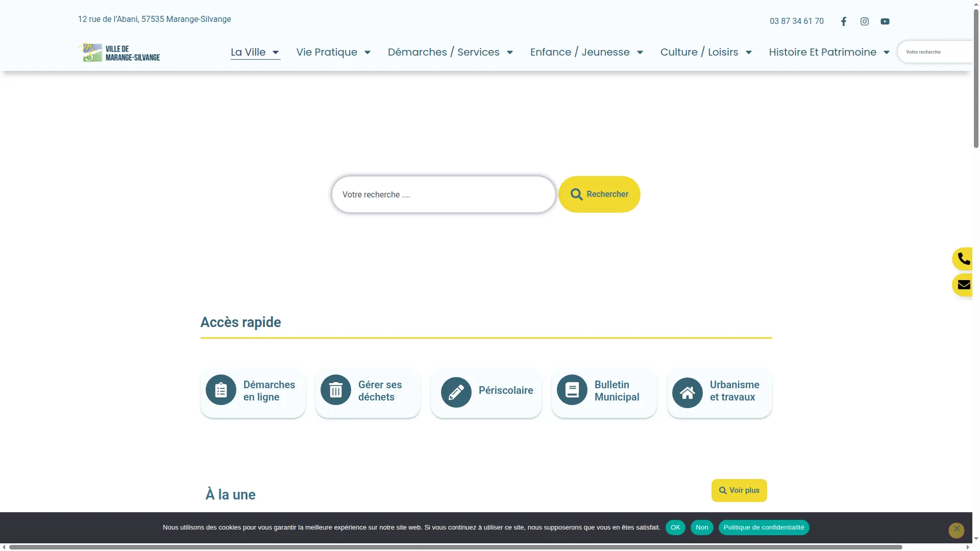The width and height of the screenshot is (980, 551).
Task: Click the À la une heading
Action: tap(230, 495)
